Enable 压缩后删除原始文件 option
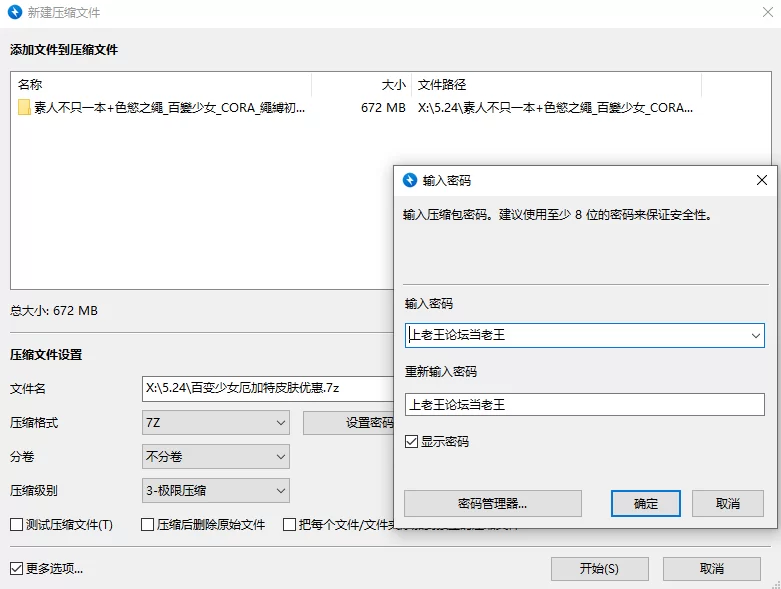The image size is (781, 589). [148, 524]
